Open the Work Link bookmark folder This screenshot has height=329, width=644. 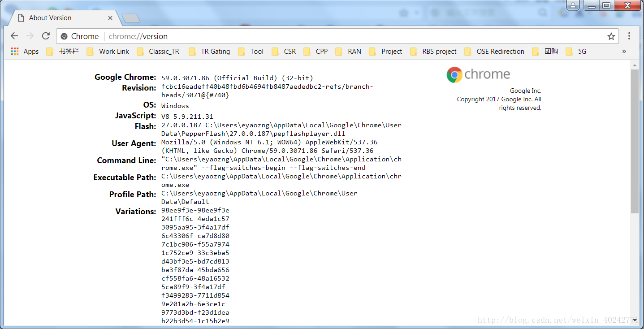(108, 52)
